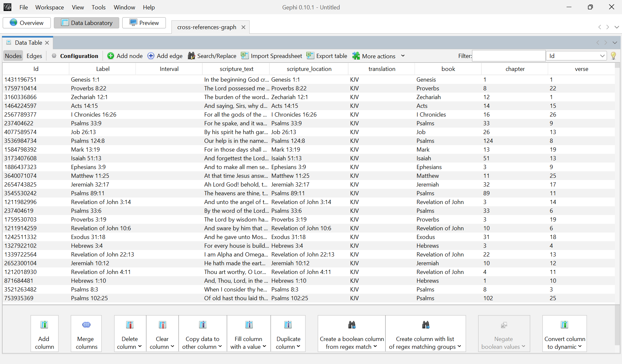Click inside the Filter text field

coord(509,56)
